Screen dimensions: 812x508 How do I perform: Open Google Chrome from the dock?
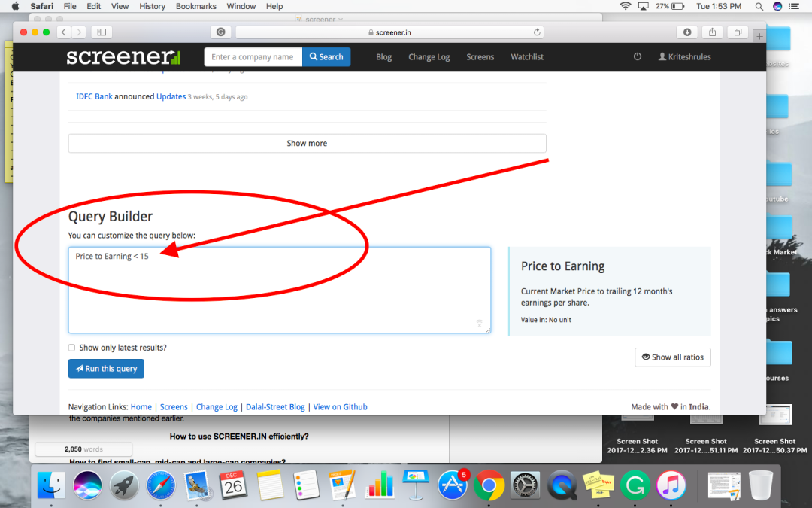tap(489, 485)
